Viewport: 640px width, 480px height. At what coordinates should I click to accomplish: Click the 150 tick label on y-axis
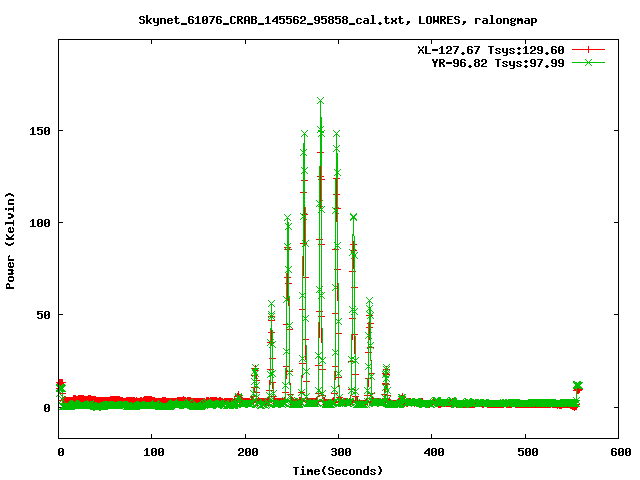(x=40, y=130)
